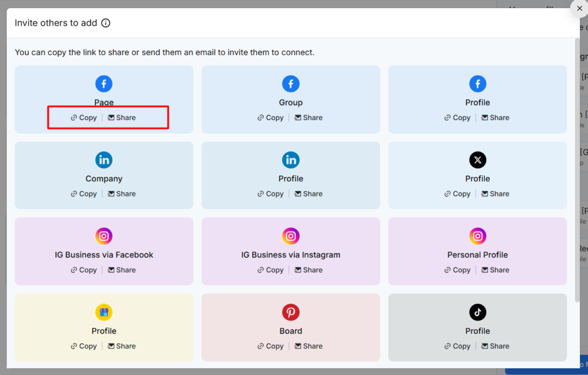Copy the Facebook Page invite link
This screenshot has width=588, height=375.
pyautogui.click(x=84, y=118)
